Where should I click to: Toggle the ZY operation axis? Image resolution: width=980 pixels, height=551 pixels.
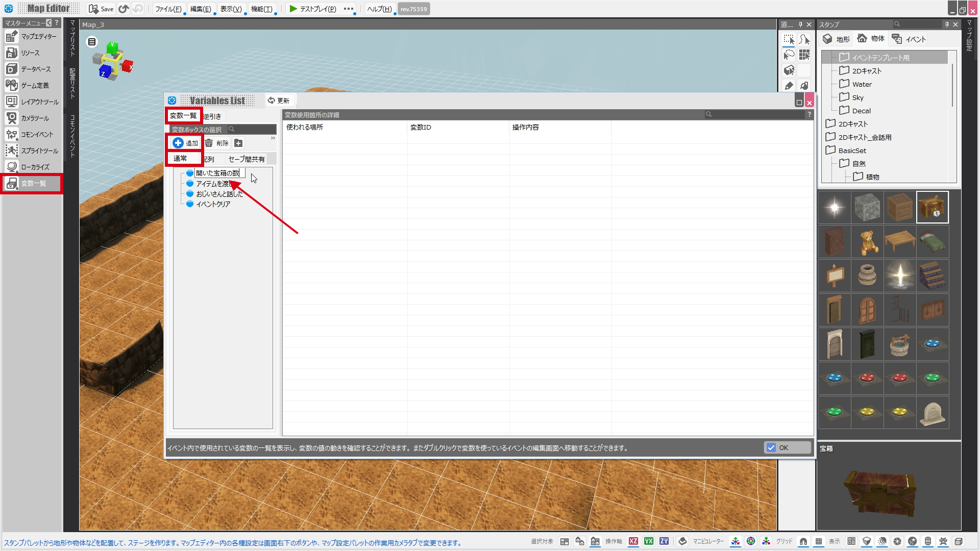(664, 541)
